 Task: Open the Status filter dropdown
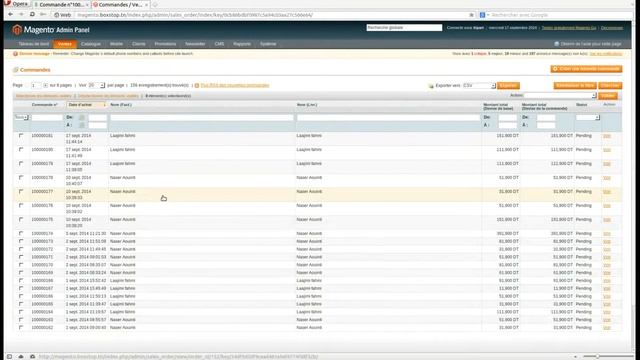pos(588,118)
